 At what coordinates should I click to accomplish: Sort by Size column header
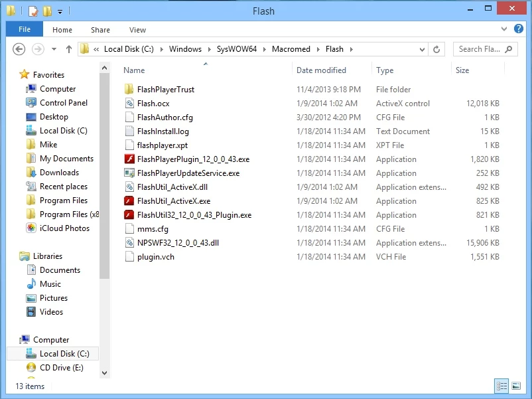pos(462,70)
